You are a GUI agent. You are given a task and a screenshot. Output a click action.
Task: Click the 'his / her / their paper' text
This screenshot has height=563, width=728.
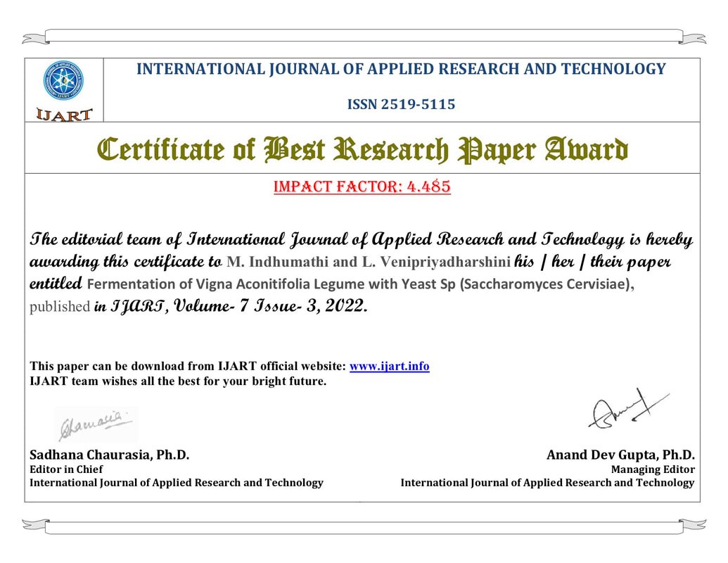(592, 262)
